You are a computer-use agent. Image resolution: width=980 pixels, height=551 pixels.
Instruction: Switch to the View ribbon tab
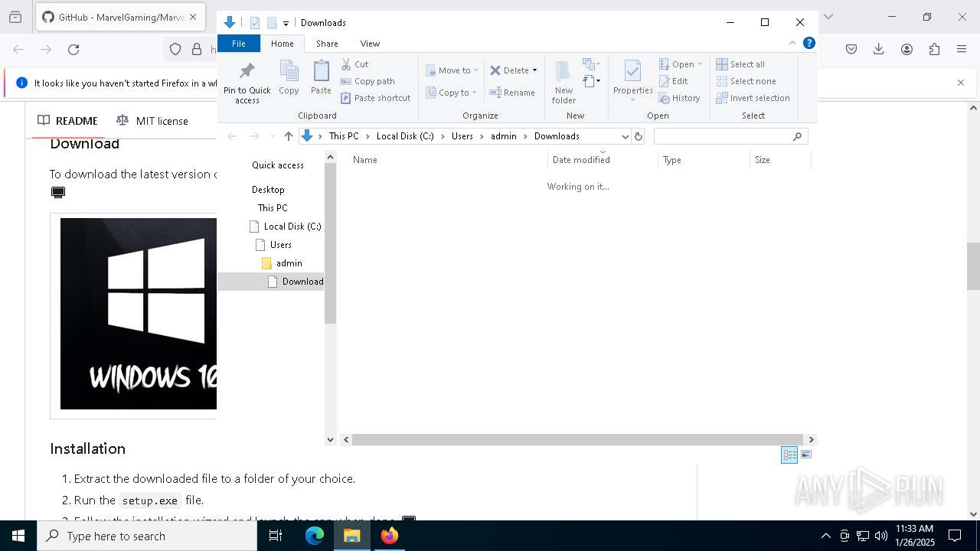click(370, 44)
